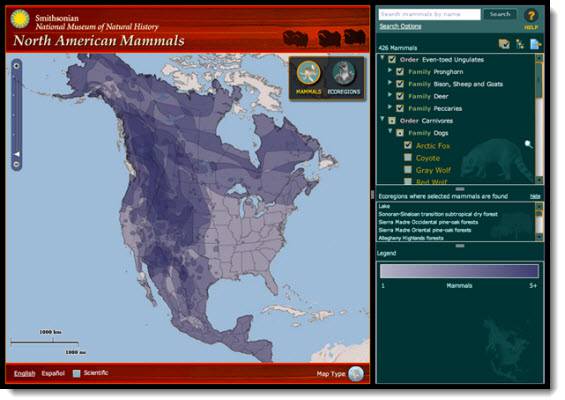Click the tree hierarchy view icon
Viewport: 565px width, 400px height.
pyautogui.click(x=520, y=44)
